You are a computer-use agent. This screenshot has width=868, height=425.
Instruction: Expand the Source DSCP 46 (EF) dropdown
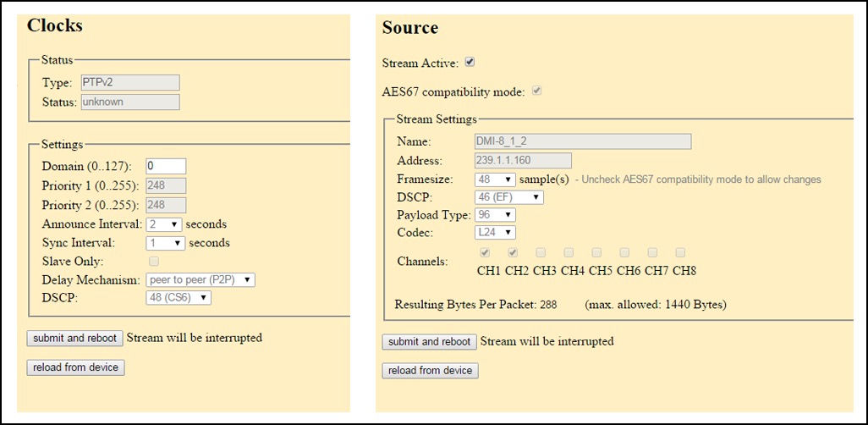tap(508, 197)
